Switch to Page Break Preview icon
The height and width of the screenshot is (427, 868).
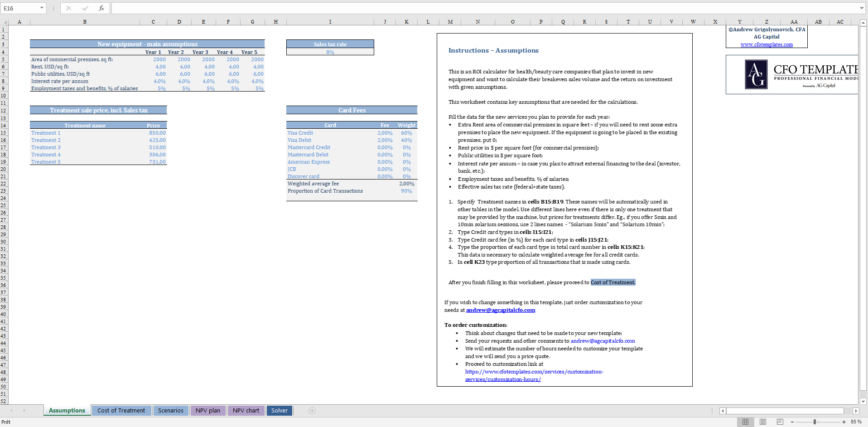click(x=780, y=422)
